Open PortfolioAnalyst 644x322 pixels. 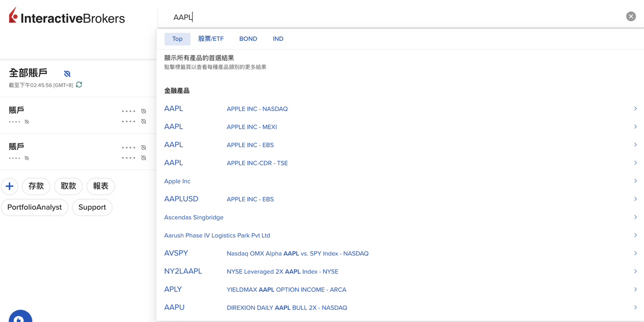click(35, 207)
